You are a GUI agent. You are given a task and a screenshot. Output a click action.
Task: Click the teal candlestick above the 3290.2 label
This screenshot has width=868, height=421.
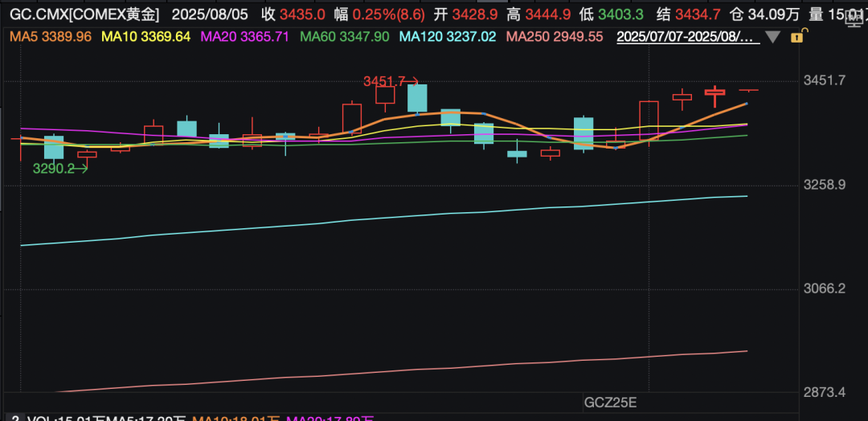point(54,147)
